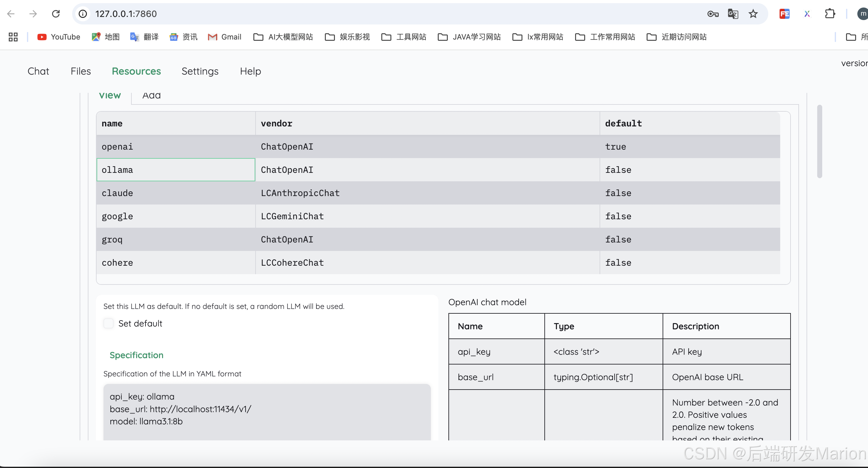868x468 pixels.
Task: Reload the page with the refresh icon
Action: [56, 14]
